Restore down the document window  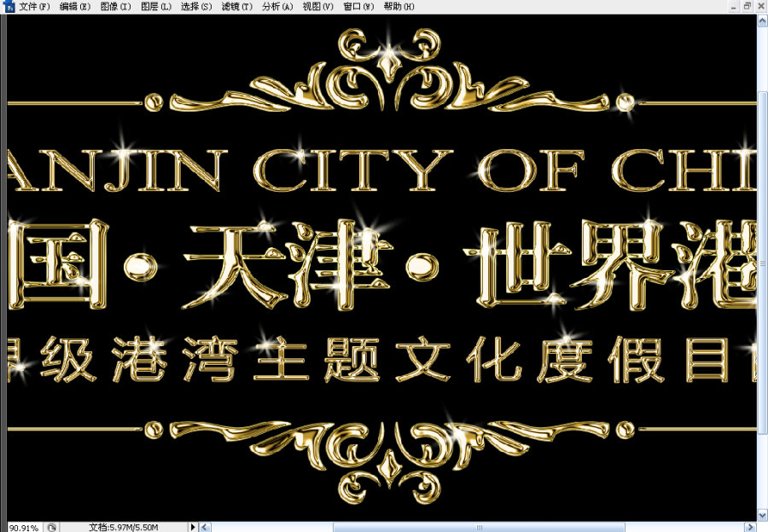click(x=747, y=6)
